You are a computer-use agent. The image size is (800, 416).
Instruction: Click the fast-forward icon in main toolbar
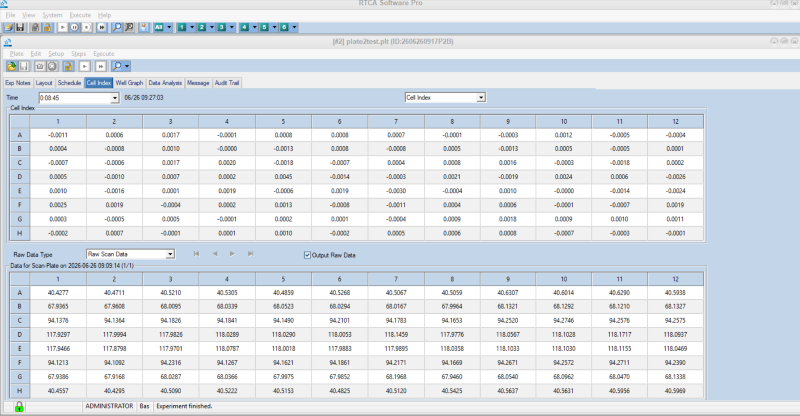coord(102,27)
